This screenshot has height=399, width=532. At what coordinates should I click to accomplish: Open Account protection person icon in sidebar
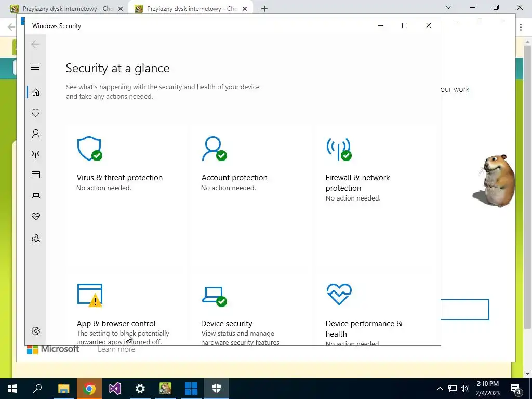tap(36, 134)
